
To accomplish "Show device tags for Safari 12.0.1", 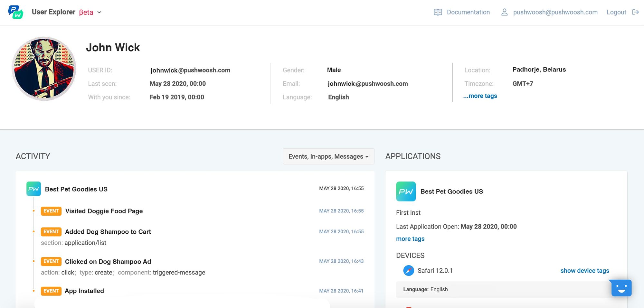I will tap(585, 271).
